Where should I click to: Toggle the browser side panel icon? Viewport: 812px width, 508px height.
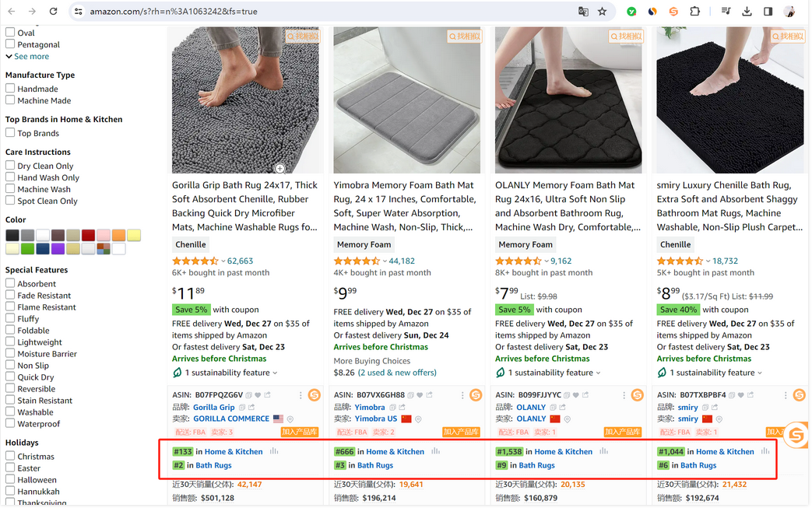768,12
